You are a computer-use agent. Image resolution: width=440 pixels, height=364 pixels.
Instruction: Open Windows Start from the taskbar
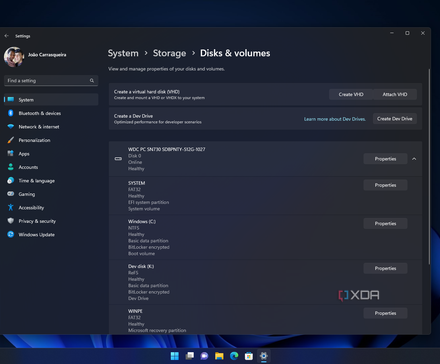click(x=175, y=356)
